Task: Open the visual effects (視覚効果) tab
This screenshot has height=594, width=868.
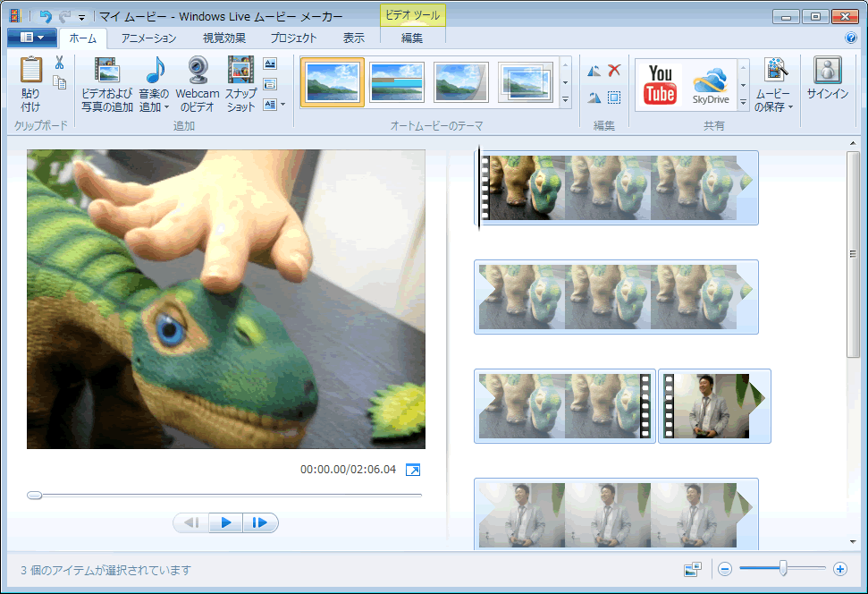Action: coord(222,38)
